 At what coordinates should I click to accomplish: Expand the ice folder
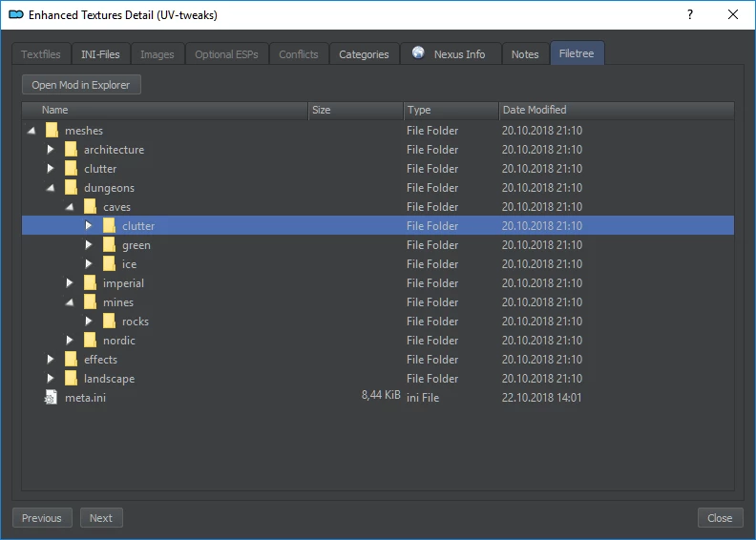click(88, 264)
